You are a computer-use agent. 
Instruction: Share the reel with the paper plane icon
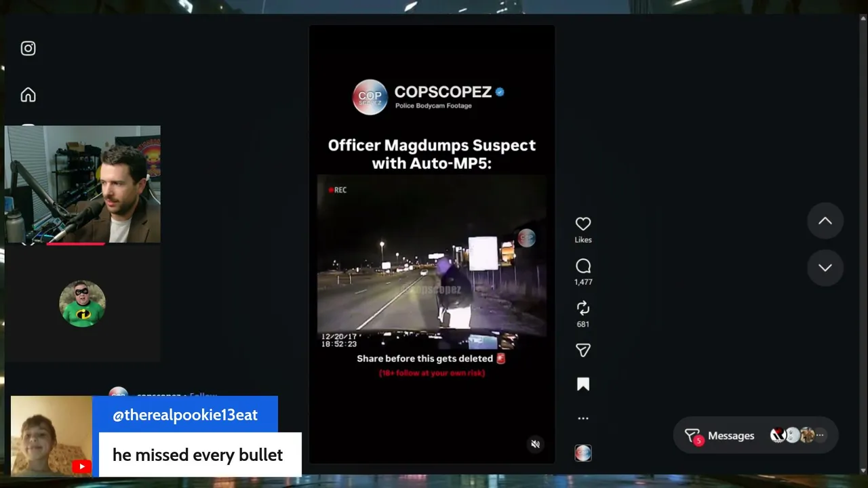583,350
